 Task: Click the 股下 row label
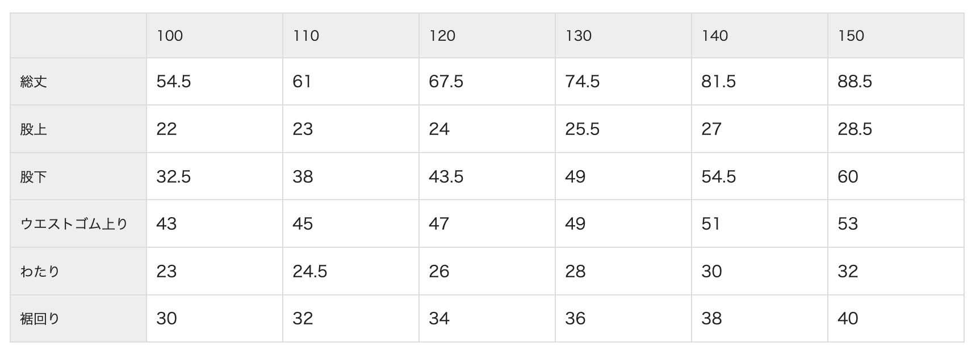point(33,177)
